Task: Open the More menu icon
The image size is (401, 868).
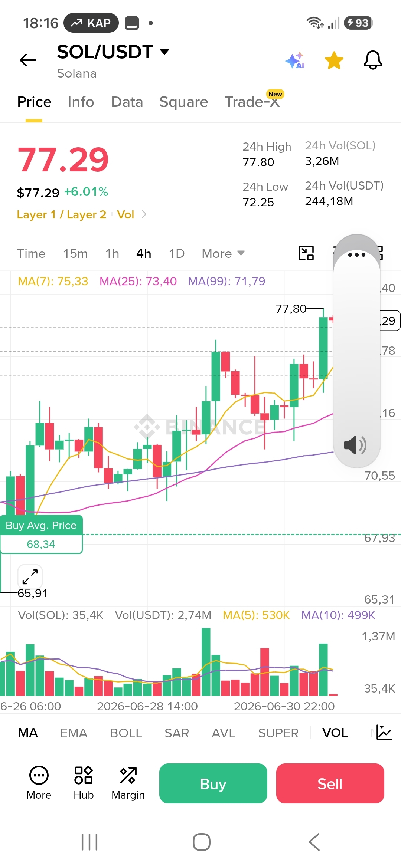Action: 39,783
